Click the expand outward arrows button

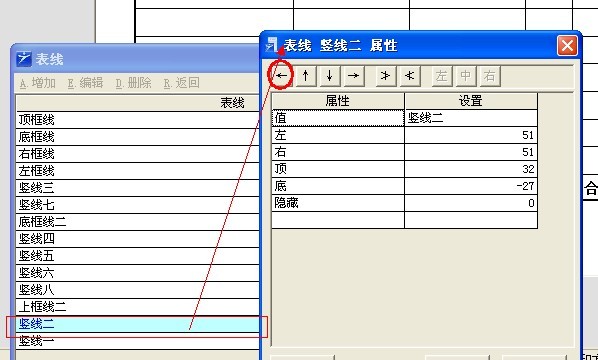point(386,76)
